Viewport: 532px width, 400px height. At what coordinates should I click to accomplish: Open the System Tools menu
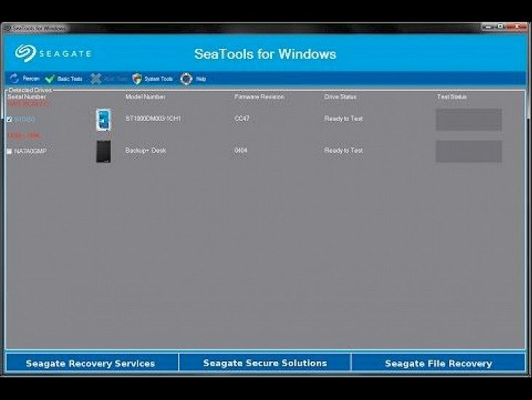tap(152, 79)
